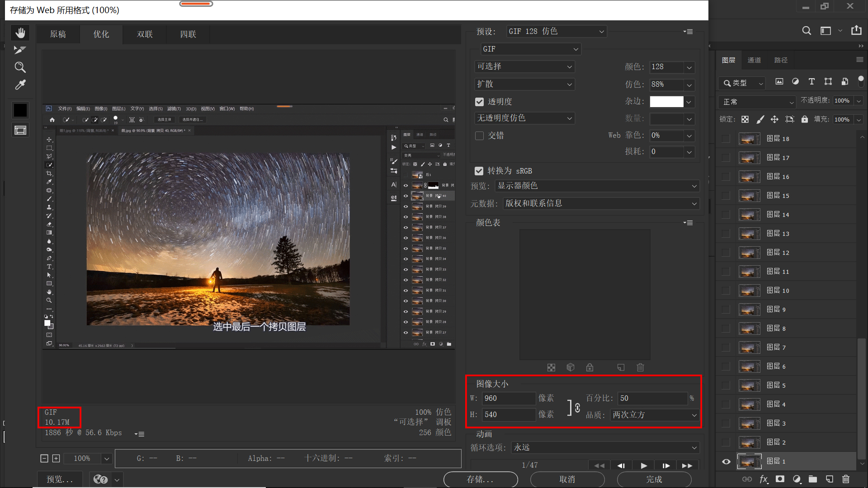868x488 pixels.
Task: Click the layer fx styles icon
Action: coord(764,479)
